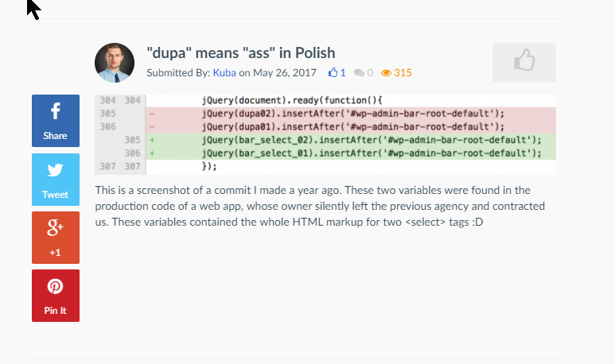Open the "dupa" means "ass" in Polish title
Screen dimensions: 615x364
click(x=241, y=52)
